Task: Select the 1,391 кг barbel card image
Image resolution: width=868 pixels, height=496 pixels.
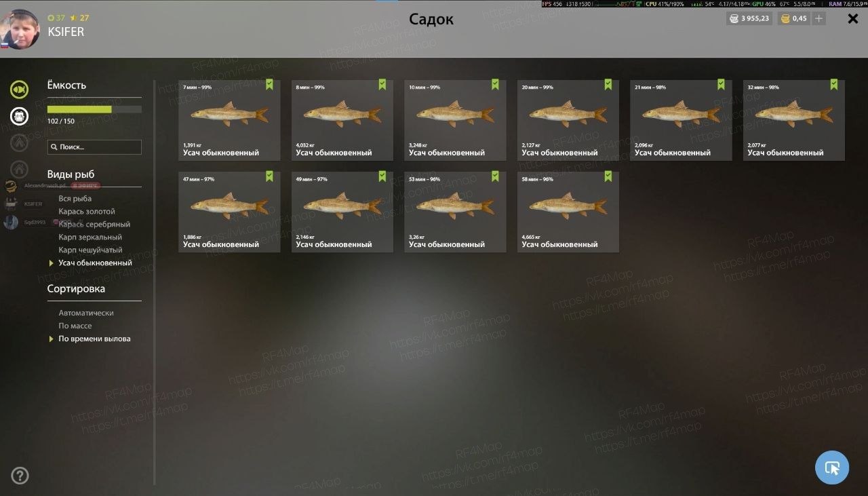Action: pos(229,114)
